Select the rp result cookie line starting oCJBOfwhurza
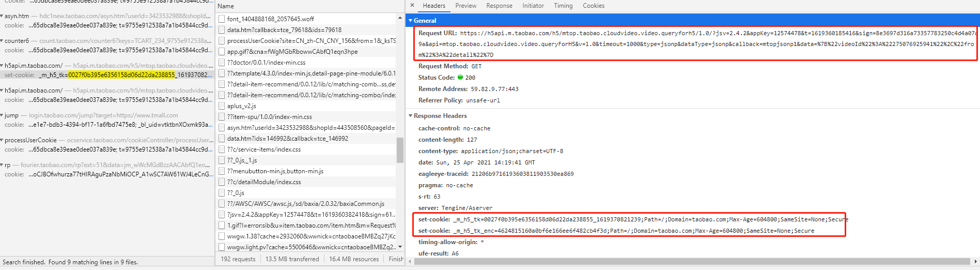The image size is (980, 270). pyautogui.click(x=107, y=174)
